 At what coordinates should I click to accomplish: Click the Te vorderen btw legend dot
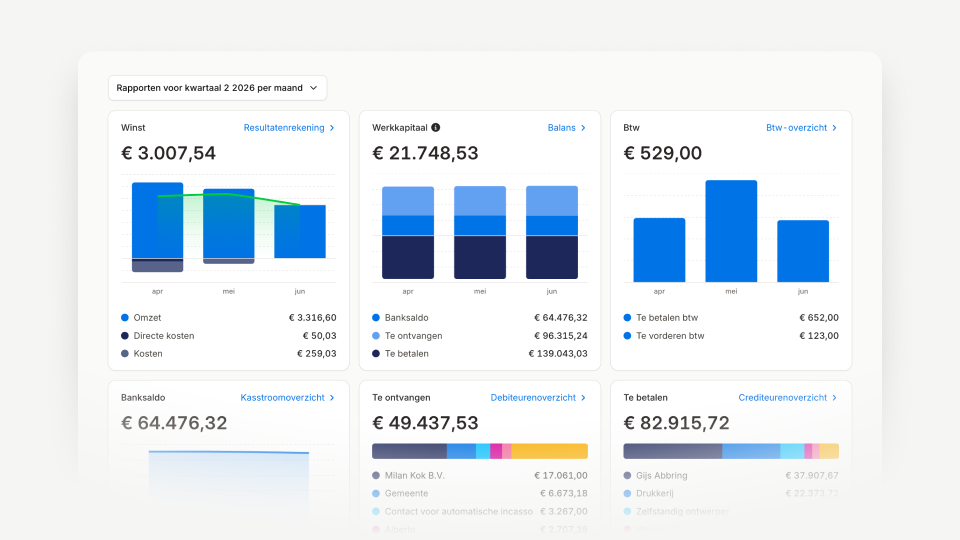pyautogui.click(x=627, y=336)
